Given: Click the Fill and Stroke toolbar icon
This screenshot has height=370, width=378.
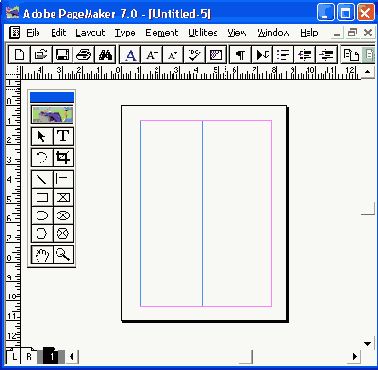Looking at the screenshot, I should click(x=216, y=54).
